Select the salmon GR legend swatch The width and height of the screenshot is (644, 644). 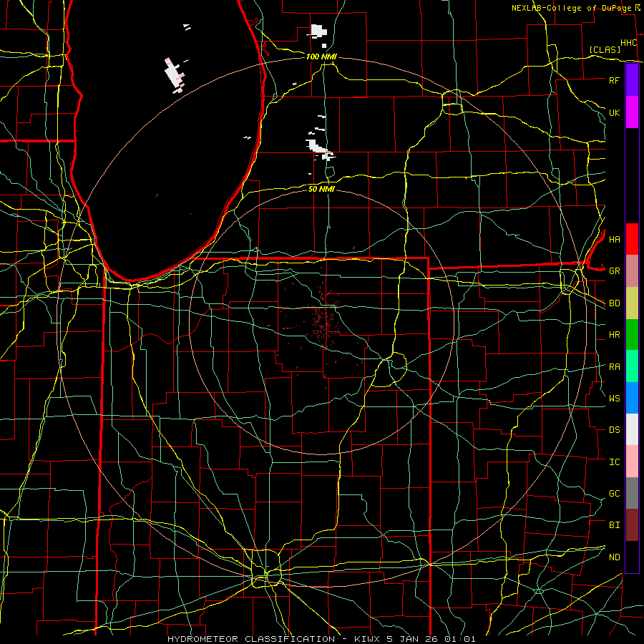pyautogui.click(x=632, y=271)
